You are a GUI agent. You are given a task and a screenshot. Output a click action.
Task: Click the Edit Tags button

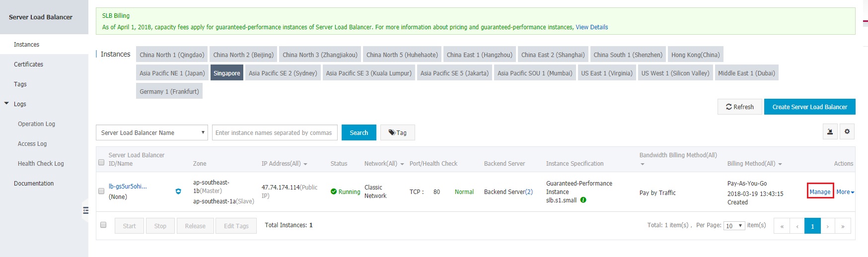click(236, 226)
